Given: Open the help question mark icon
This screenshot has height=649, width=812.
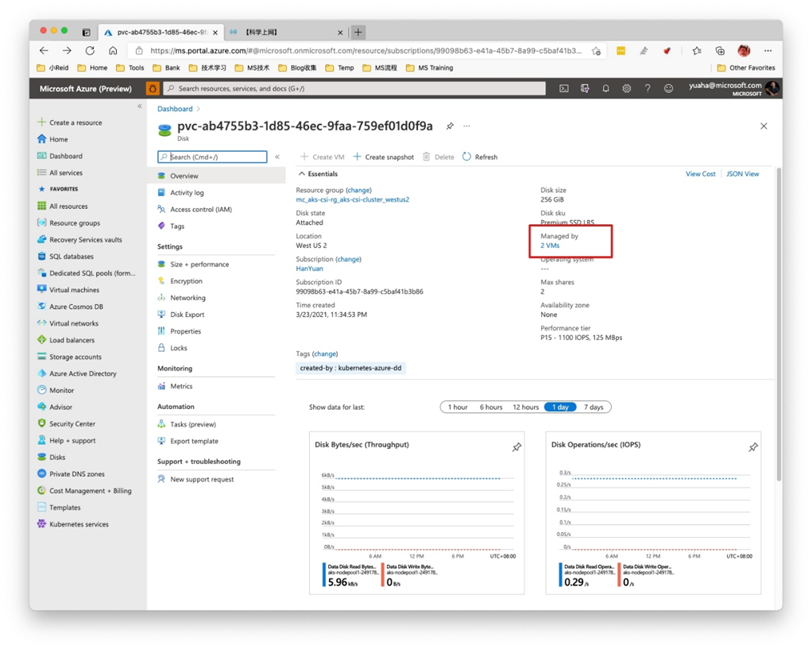Looking at the screenshot, I should click(648, 88).
